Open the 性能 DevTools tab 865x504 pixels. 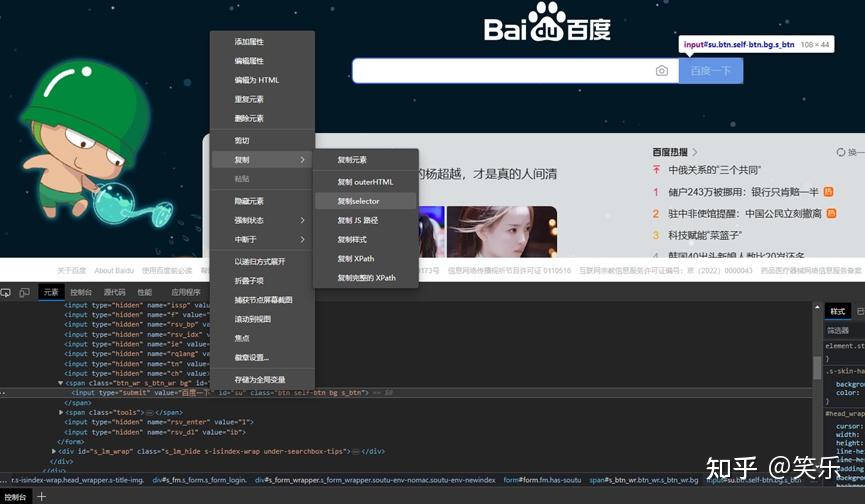click(x=145, y=292)
